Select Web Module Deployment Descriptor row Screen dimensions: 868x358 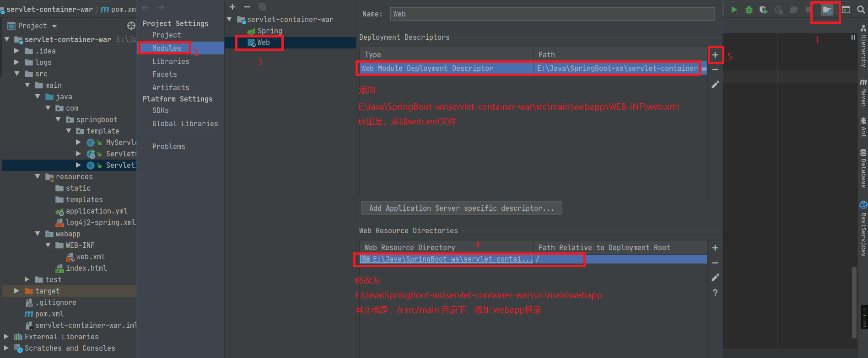(x=533, y=68)
